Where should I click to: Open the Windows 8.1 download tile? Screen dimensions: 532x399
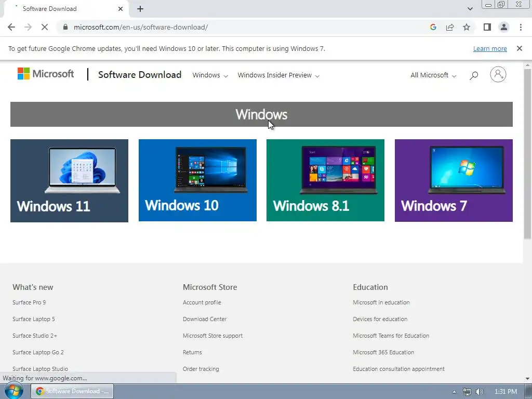325,180
